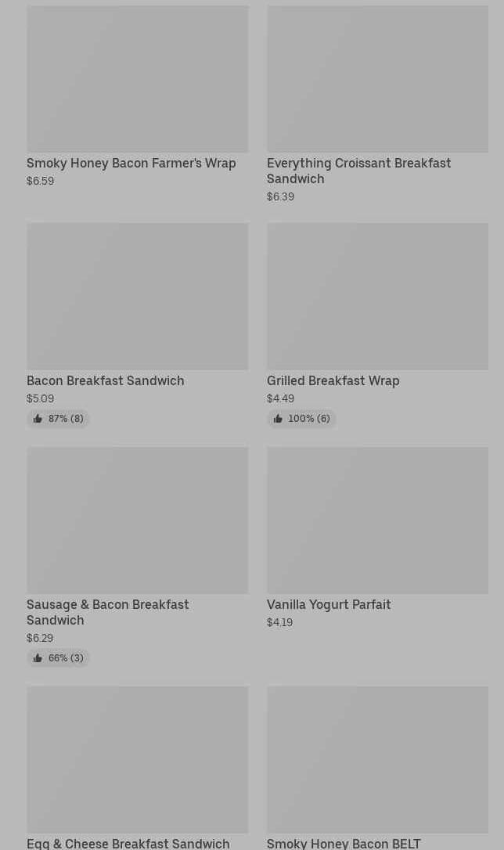Open Everything Croissant Breakfast Sandwich image

[377, 79]
